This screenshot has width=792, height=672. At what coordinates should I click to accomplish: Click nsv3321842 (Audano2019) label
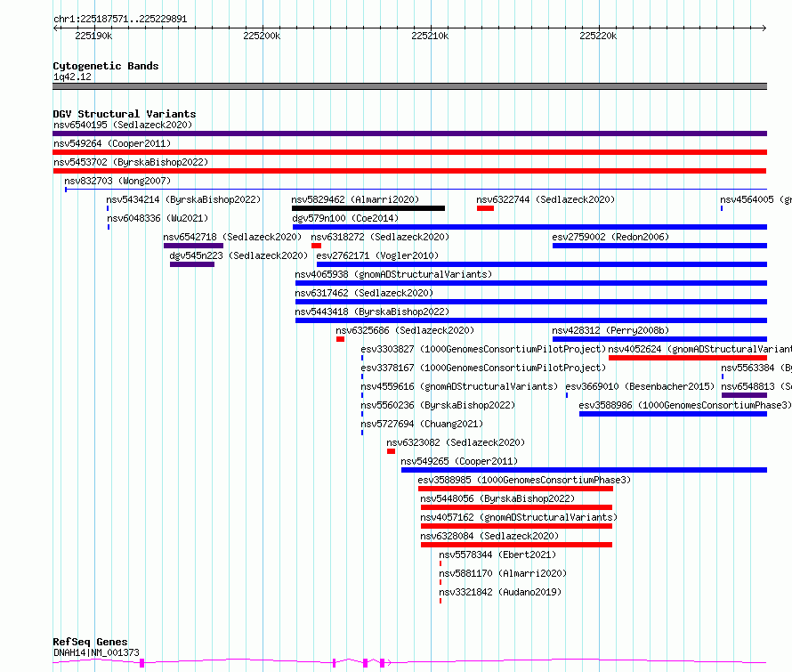(x=500, y=592)
